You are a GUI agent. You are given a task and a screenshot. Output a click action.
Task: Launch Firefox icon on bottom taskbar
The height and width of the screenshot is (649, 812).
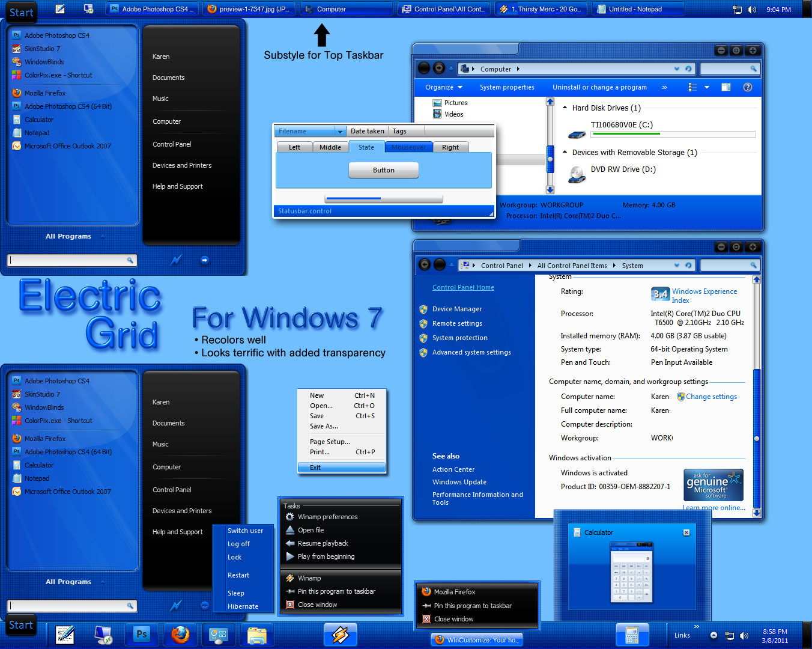click(x=180, y=635)
